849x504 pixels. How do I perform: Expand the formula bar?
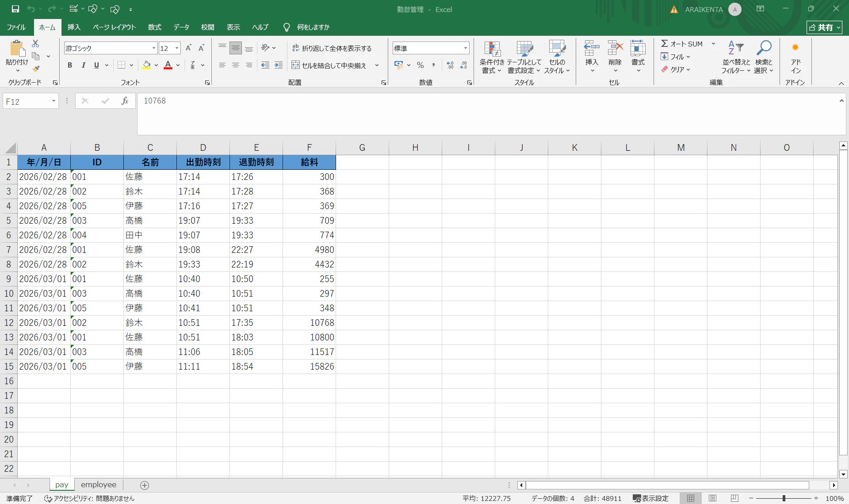841,101
